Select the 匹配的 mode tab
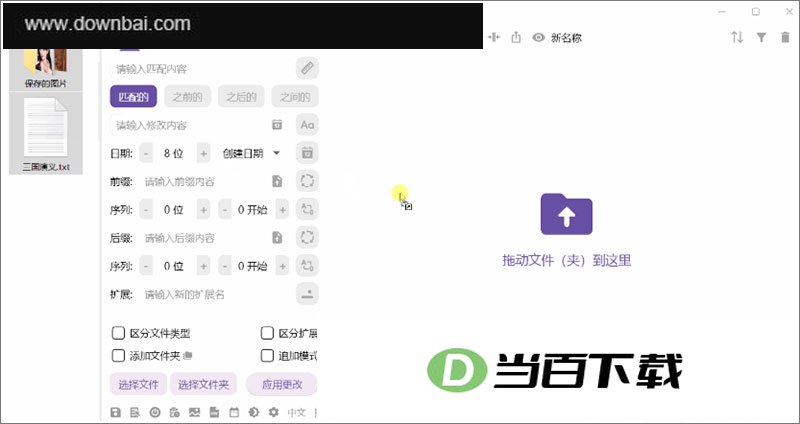 133,96
